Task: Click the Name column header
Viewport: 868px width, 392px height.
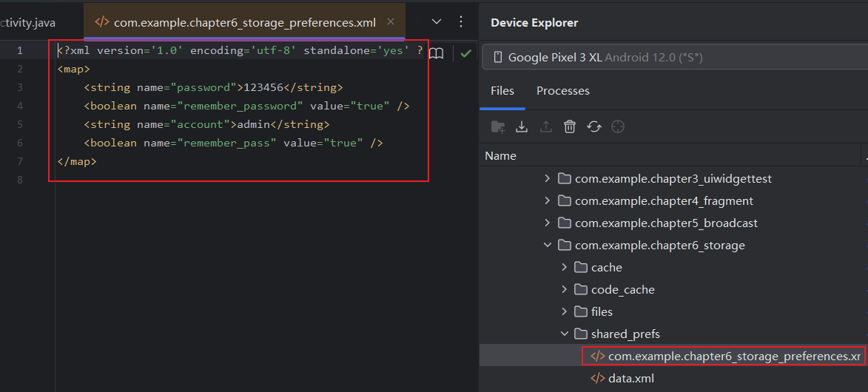Action: point(501,156)
